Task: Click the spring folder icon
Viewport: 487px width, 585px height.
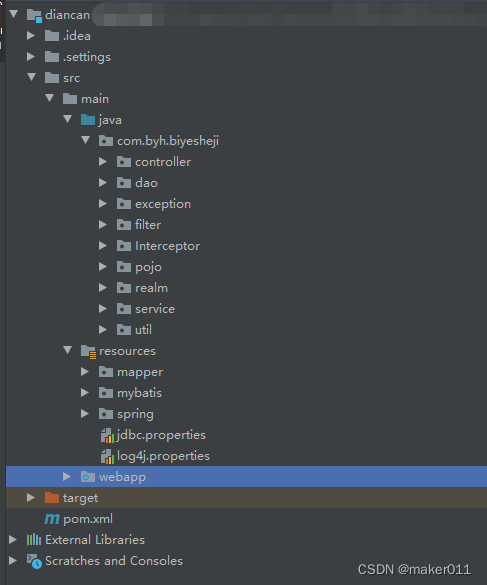Action: pyautogui.click(x=106, y=413)
